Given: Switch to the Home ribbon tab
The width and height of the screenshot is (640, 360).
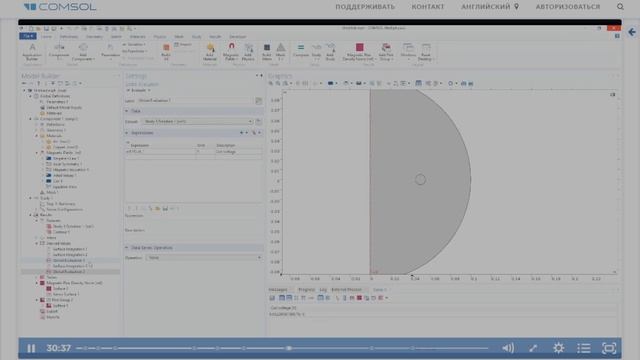Looking at the screenshot, I should click(46, 37).
